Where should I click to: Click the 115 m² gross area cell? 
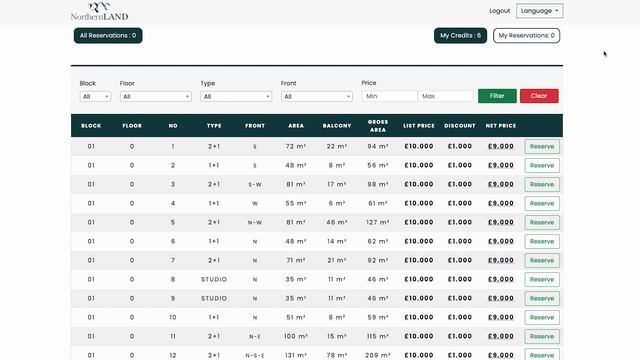378,336
